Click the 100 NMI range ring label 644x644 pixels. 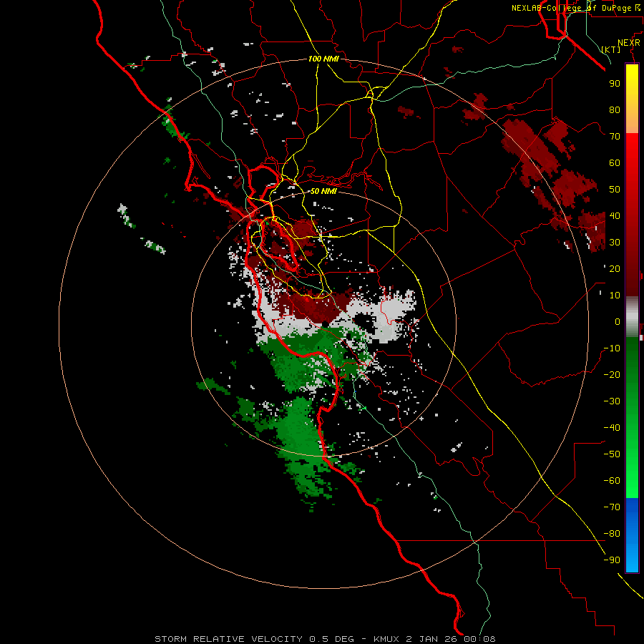[323, 59]
